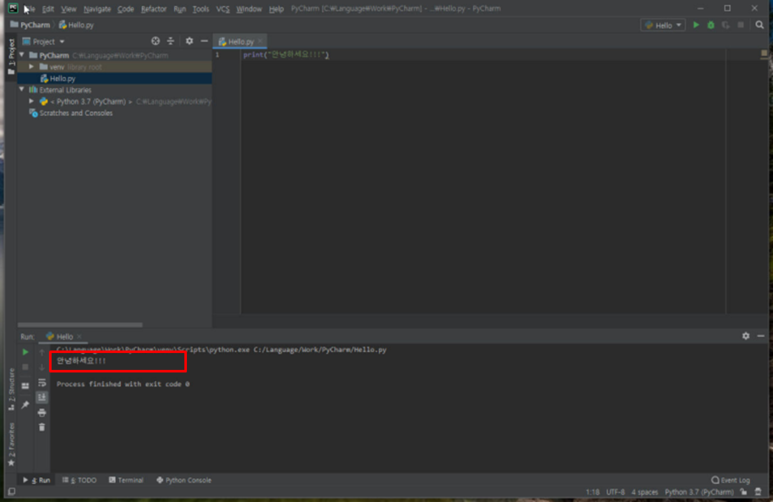Click down stack trace arrow
Image resolution: width=773 pixels, height=502 pixels.
click(x=42, y=367)
